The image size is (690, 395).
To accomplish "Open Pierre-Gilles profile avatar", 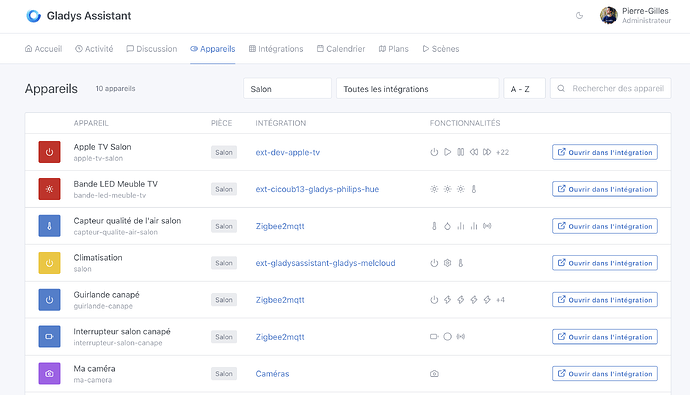I will (609, 15).
